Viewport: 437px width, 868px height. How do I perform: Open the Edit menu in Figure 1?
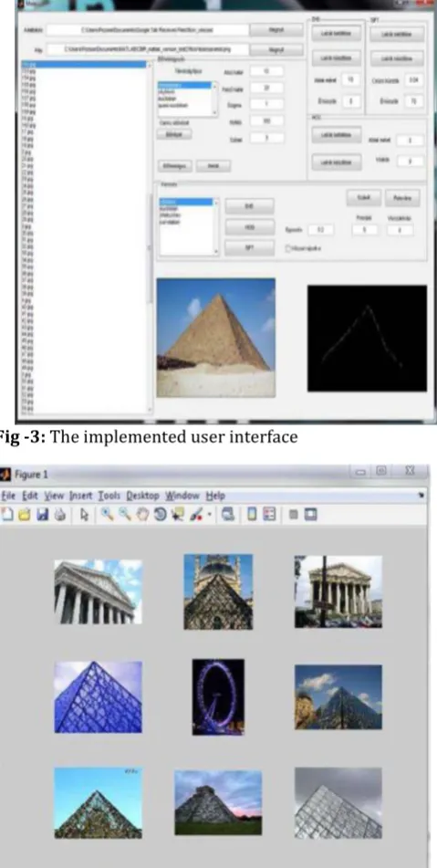[x=29, y=496]
